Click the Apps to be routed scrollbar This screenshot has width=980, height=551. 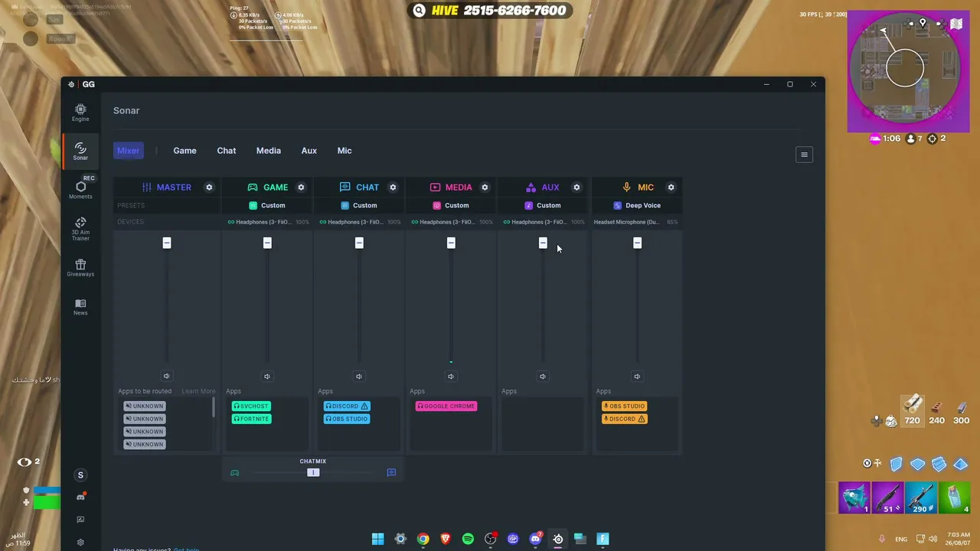click(x=214, y=408)
